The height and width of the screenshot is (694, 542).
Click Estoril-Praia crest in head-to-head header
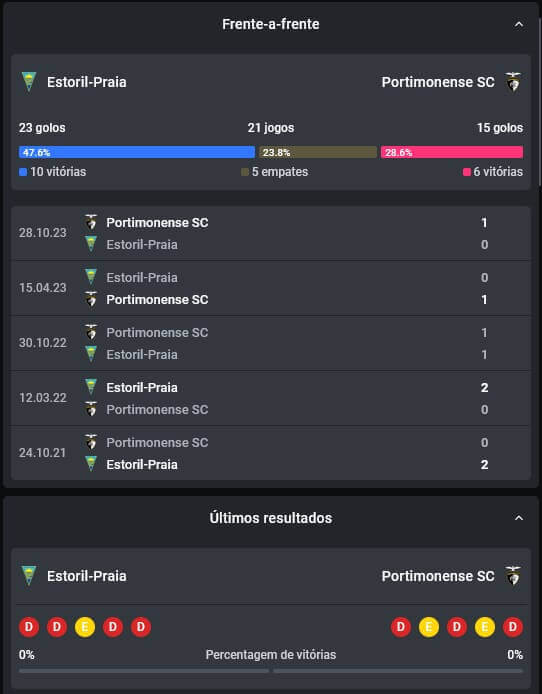pos(29,82)
